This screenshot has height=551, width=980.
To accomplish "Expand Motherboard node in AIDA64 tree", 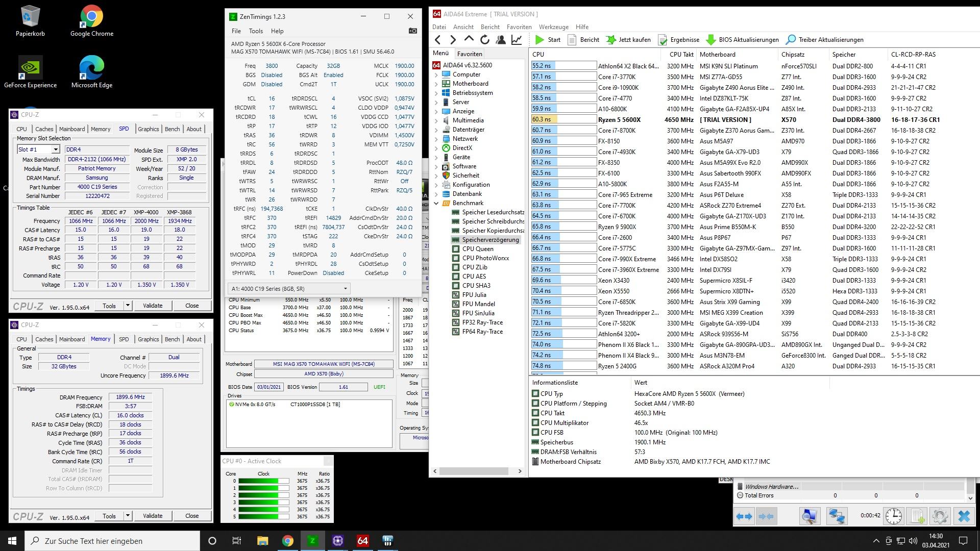I will pos(436,84).
